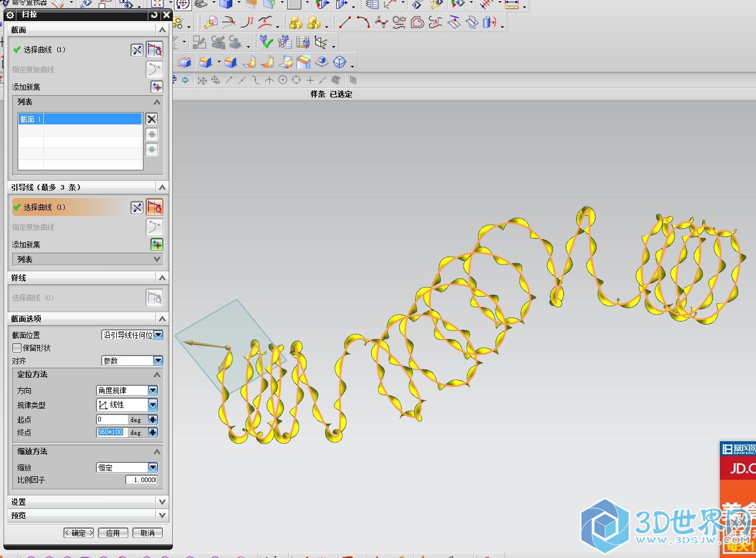Viewport: 756px width, 558px height.
Task: Click curve selection icon in 引导线 section
Action: (x=155, y=207)
